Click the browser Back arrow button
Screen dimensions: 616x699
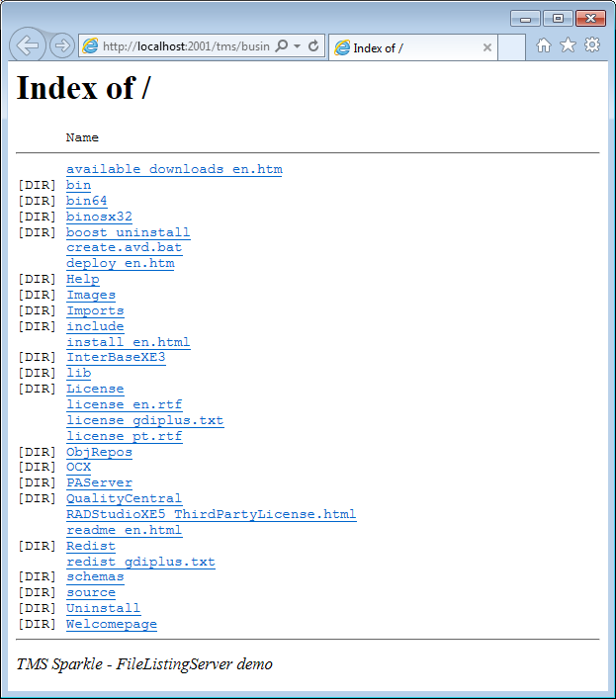click(x=27, y=45)
